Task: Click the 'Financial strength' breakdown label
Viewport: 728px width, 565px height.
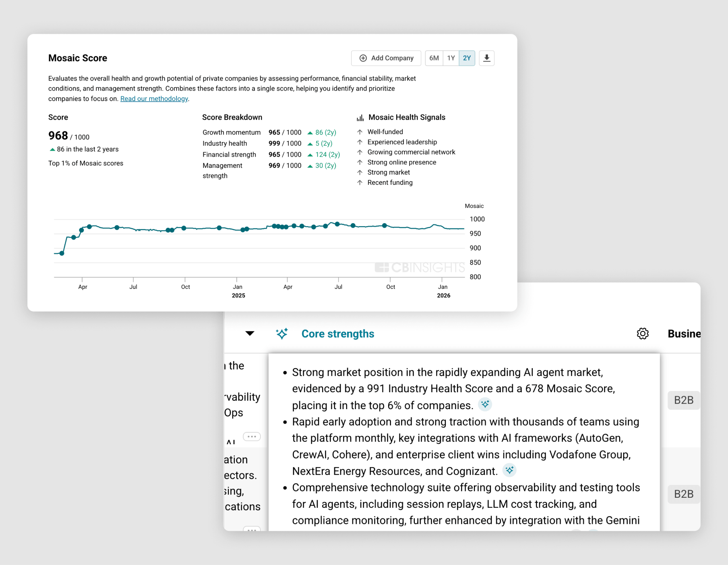Action: (229, 155)
